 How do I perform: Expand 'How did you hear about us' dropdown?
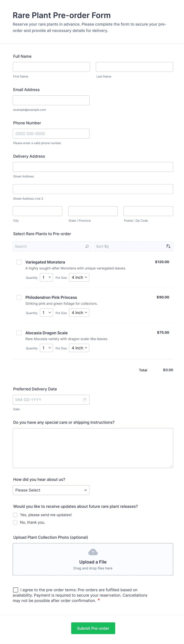(51, 490)
